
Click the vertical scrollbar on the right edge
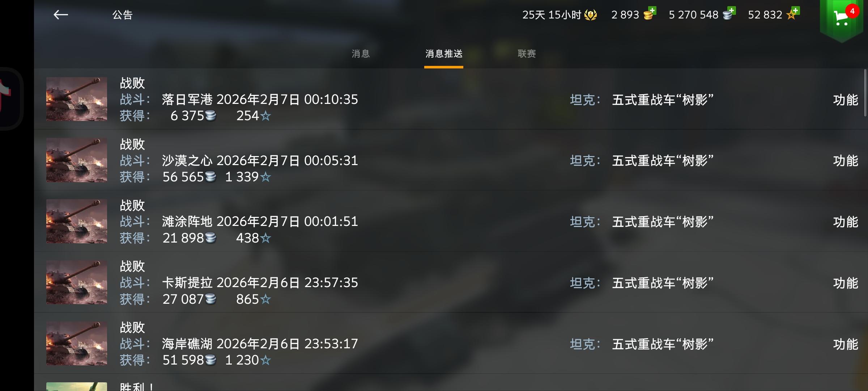pyautogui.click(x=865, y=93)
